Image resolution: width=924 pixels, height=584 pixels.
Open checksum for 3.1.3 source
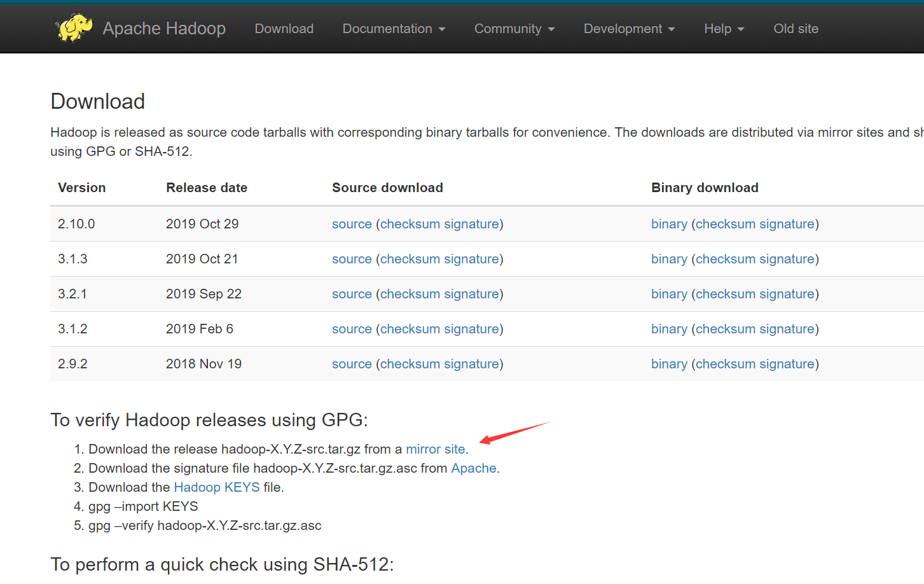tap(410, 259)
